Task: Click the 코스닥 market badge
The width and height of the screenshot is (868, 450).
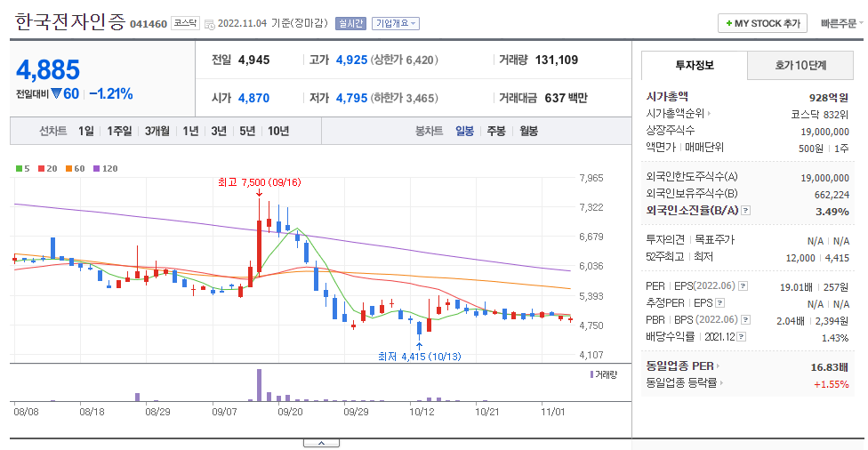Action: coord(185,23)
